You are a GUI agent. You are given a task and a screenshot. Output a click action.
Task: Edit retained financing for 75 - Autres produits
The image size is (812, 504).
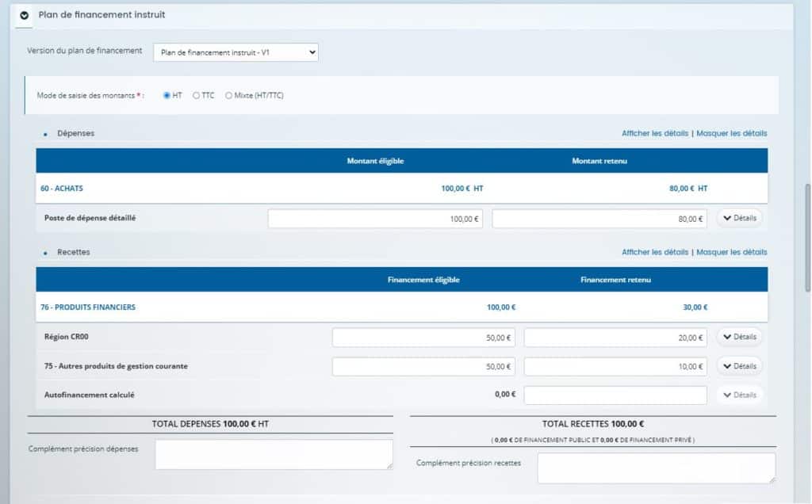[615, 366]
